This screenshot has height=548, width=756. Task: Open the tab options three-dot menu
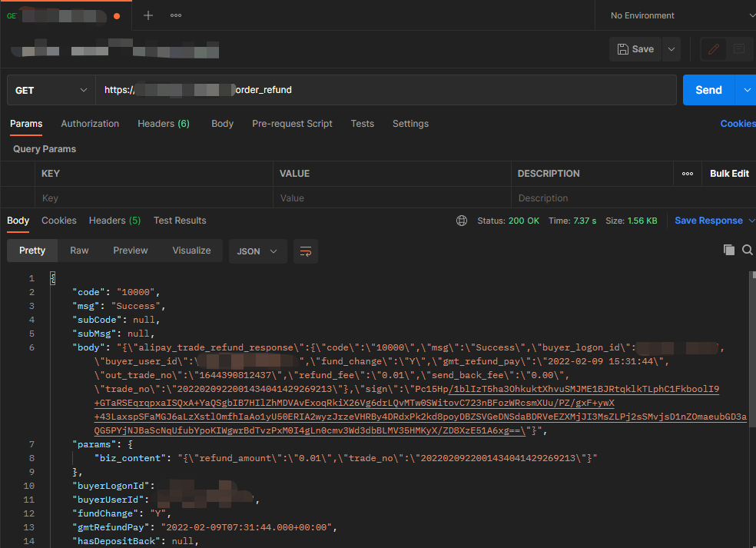click(x=176, y=15)
